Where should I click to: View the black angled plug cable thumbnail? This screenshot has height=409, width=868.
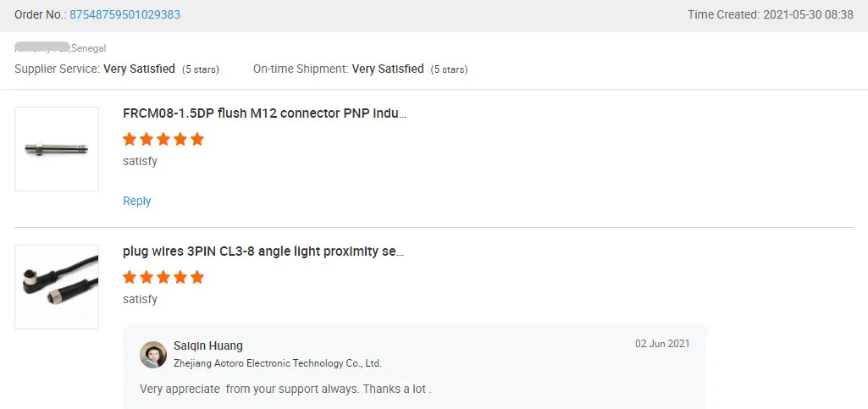pos(57,287)
